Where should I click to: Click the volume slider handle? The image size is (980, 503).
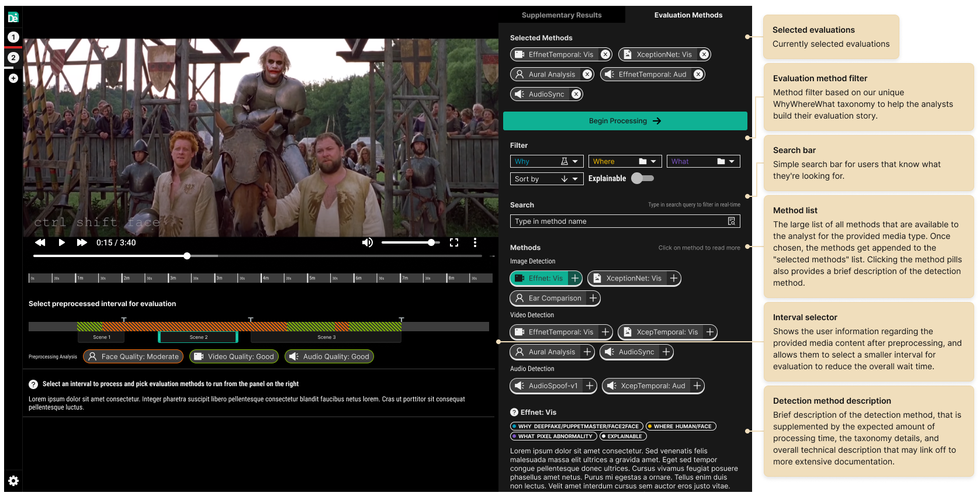pos(431,242)
